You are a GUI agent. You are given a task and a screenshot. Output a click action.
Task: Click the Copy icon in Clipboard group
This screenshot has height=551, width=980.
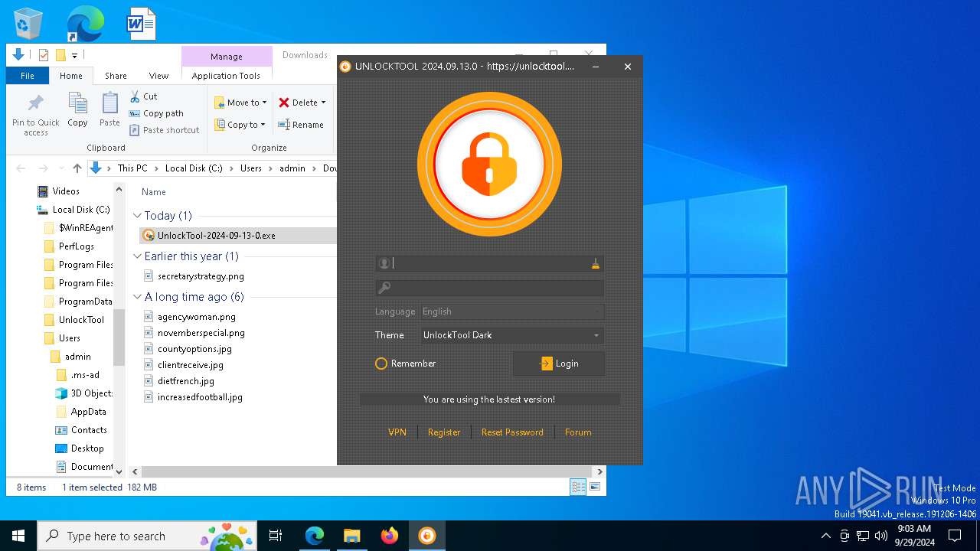[77, 110]
